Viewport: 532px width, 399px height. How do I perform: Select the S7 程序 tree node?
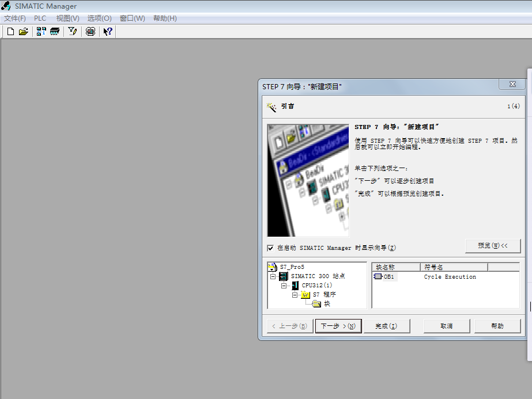(324, 294)
